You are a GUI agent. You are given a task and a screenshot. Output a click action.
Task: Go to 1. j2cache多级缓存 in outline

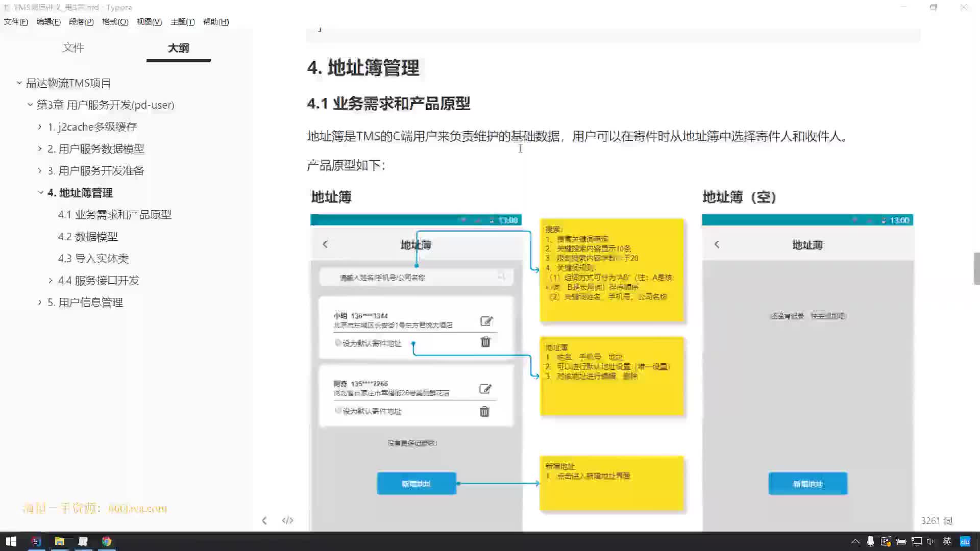pos(92,127)
